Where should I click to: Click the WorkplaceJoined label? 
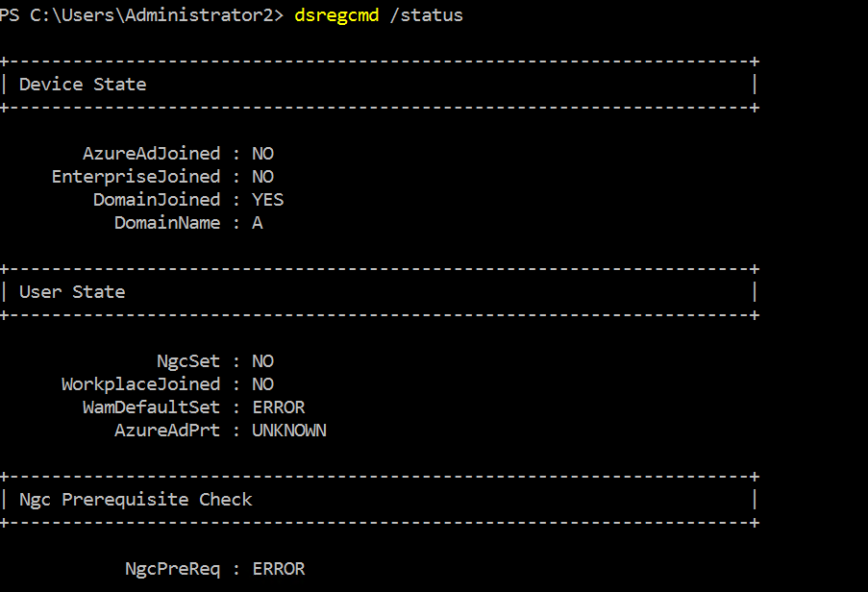[x=140, y=384]
